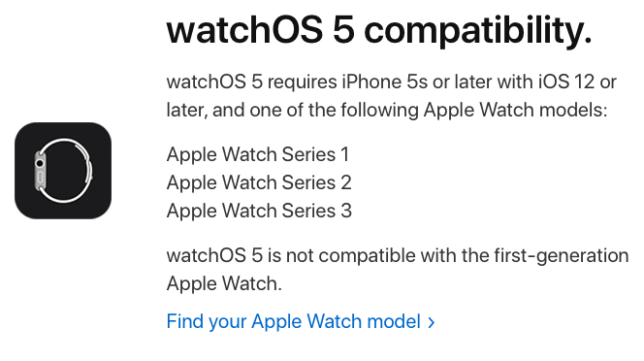
Task: Click the word watchOS in the title
Action: [244, 30]
